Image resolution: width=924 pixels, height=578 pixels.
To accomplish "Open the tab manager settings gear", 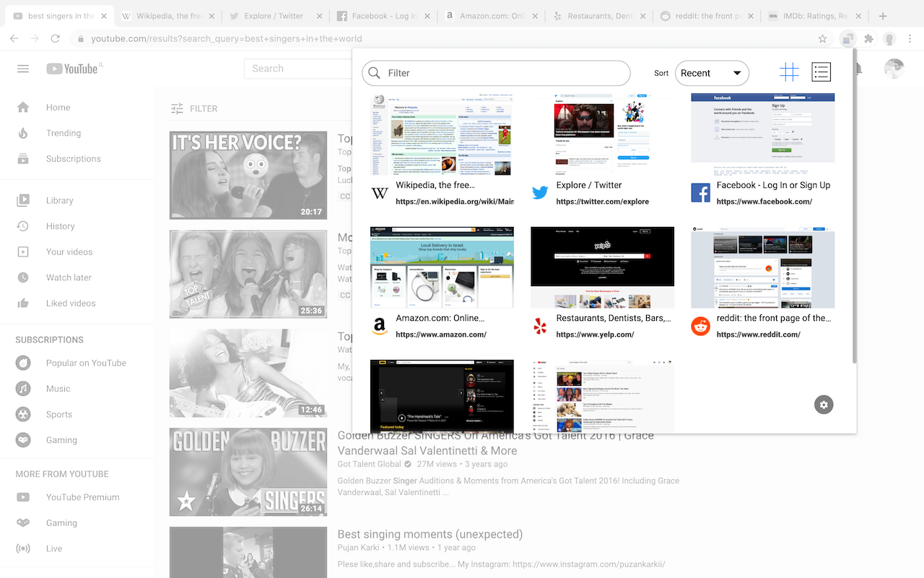I will pyautogui.click(x=824, y=405).
